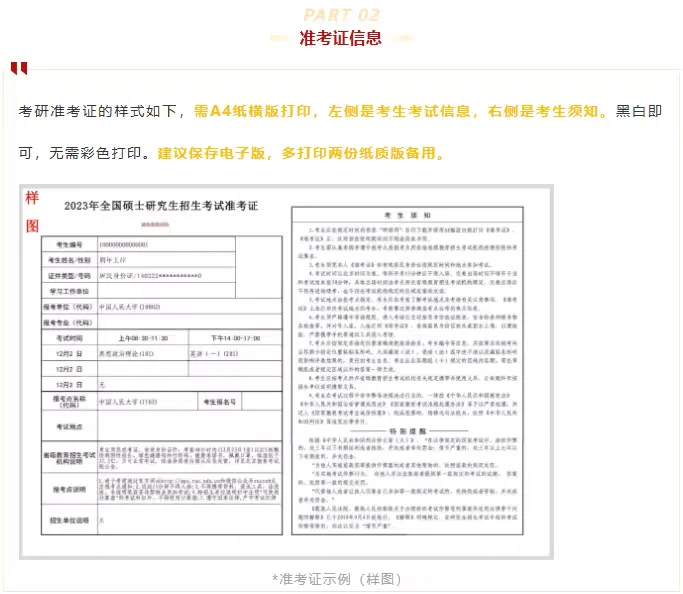This screenshot has width=683, height=594.
Task: Click the "特别提醒" heading in right panel
Action: [408, 431]
